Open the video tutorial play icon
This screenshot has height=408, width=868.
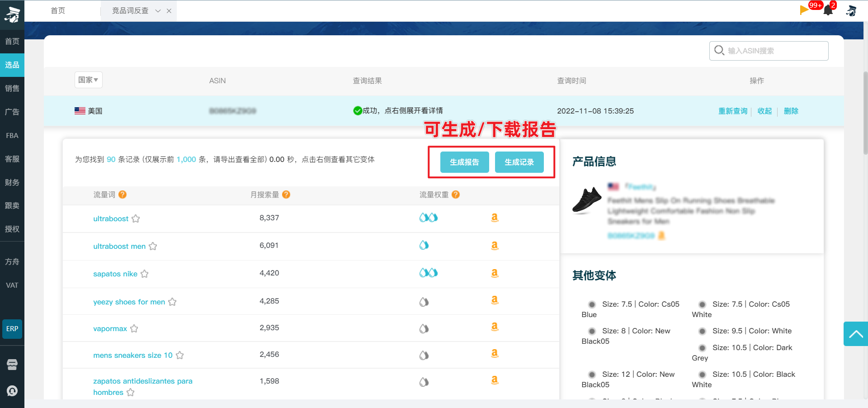pyautogui.click(x=804, y=10)
